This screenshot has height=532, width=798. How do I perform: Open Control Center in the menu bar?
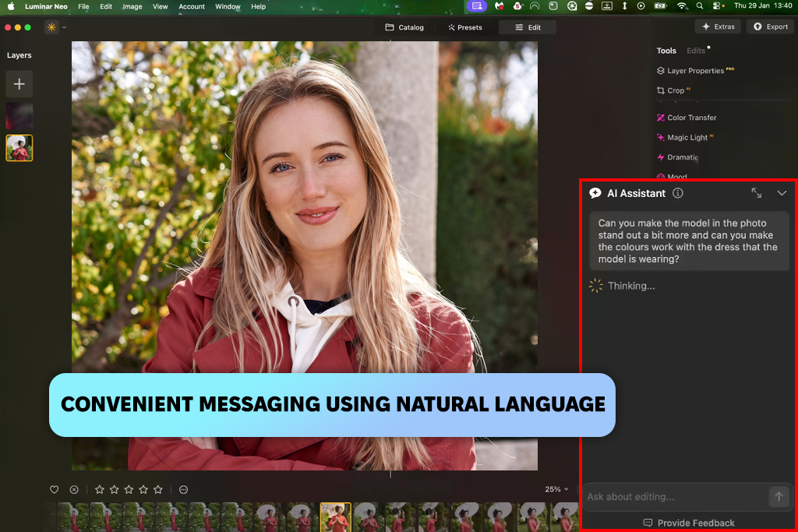pos(718,6)
